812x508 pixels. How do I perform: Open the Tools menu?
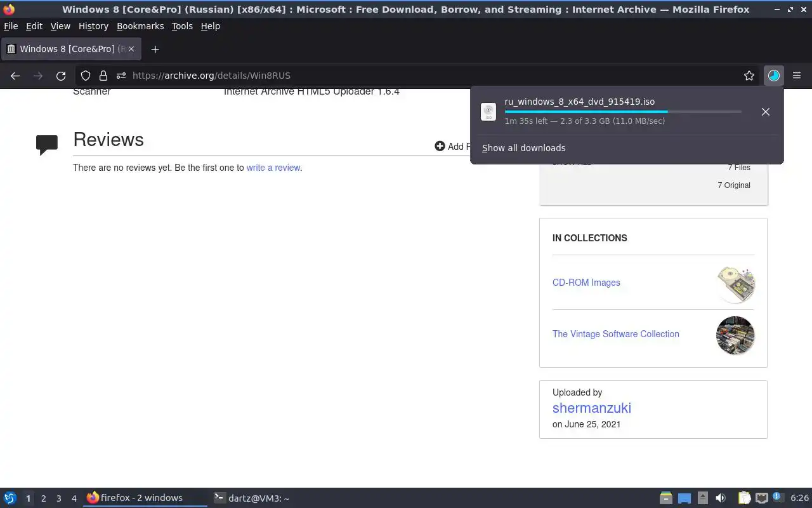tap(182, 26)
